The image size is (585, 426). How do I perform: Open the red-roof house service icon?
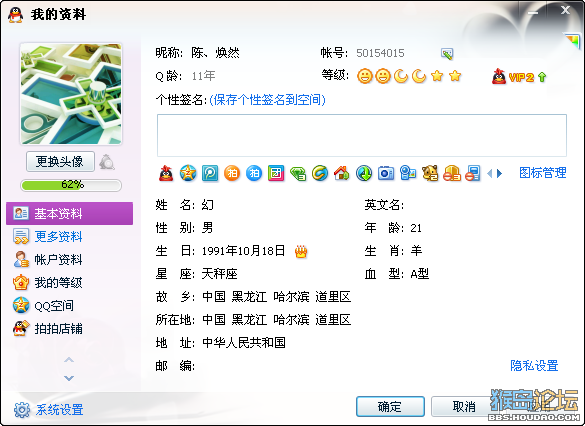point(342,173)
